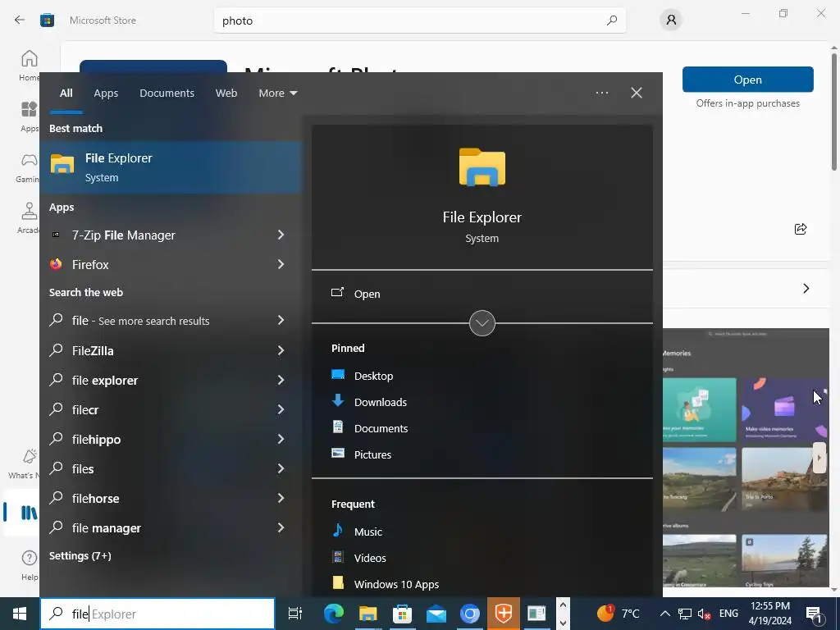Open pinned Documents folder
This screenshot has width=840, height=630.
[x=381, y=428]
